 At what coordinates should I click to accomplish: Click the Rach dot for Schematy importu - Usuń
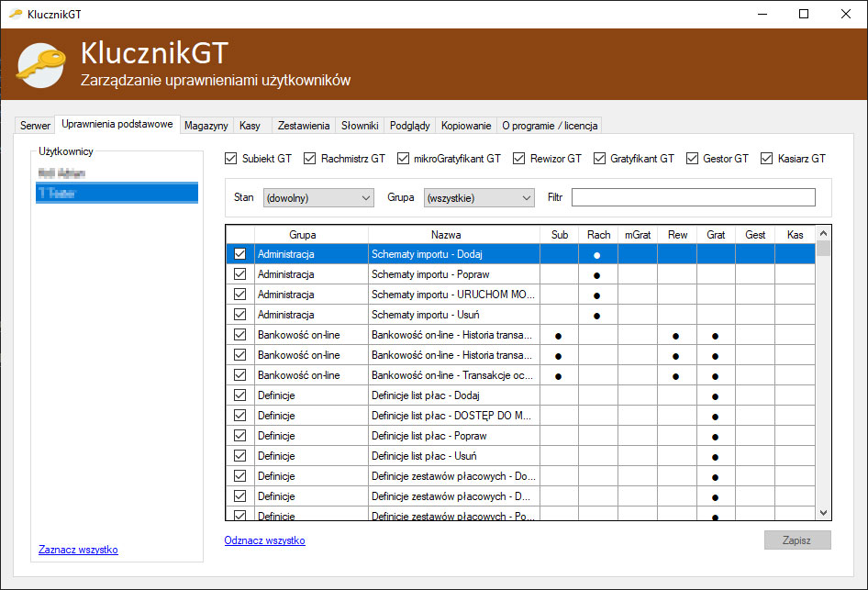coord(596,316)
